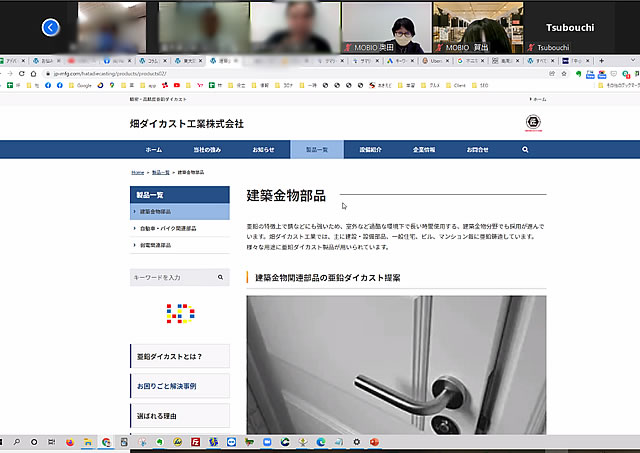
Task: Open 企業情報 navigation item
Action: [424, 150]
